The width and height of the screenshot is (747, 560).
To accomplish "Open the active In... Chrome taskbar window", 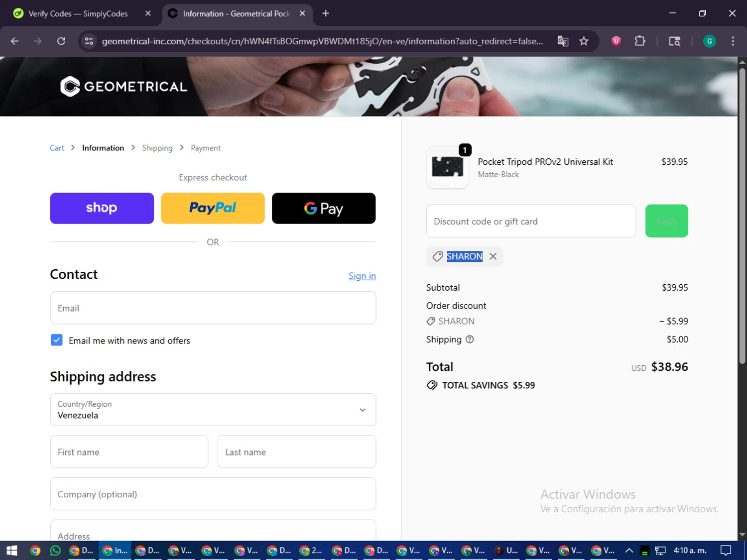I will point(115,551).
